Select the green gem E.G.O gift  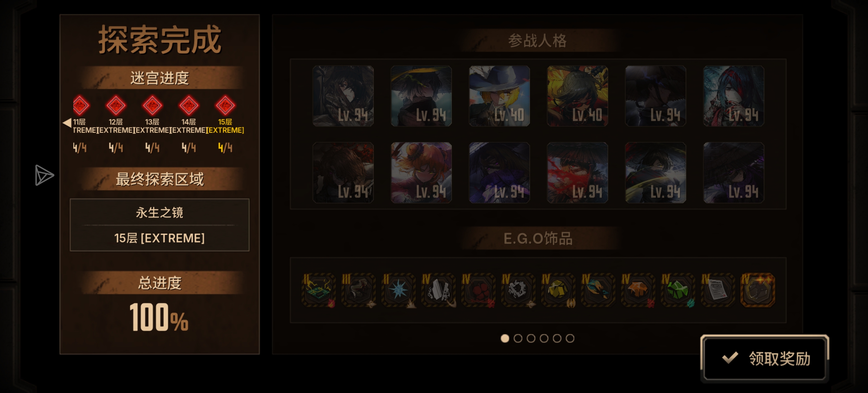pyautogui.click(x=678, y=290)
